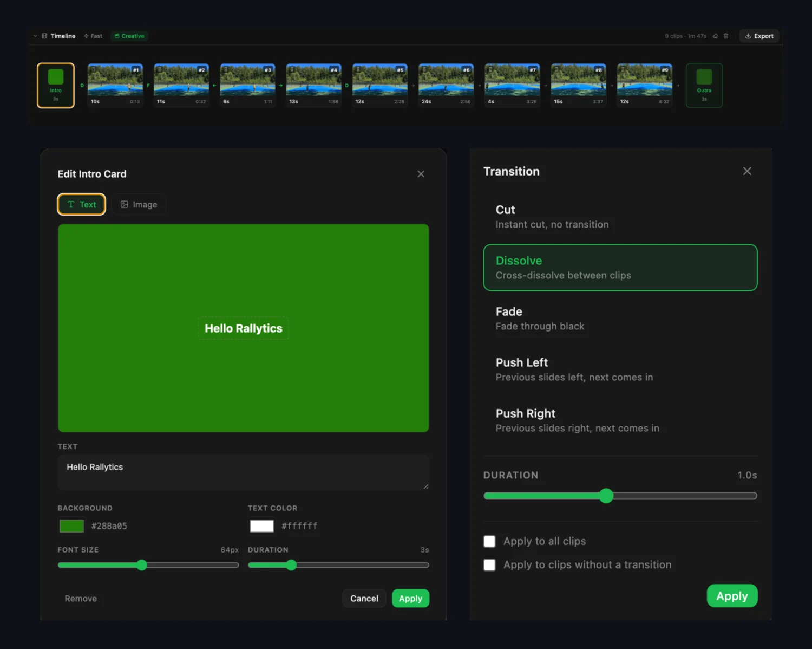Click the #ffffff hex value field

(299, 526)
